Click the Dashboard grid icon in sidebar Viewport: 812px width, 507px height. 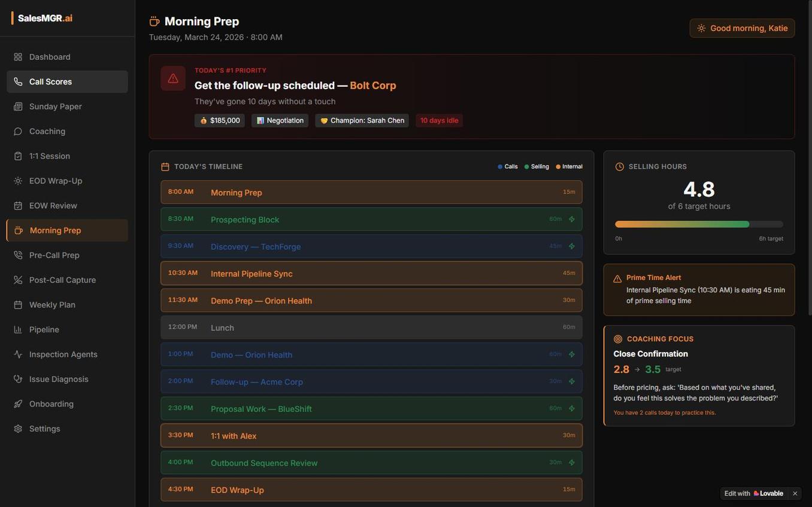pos(18,57)
